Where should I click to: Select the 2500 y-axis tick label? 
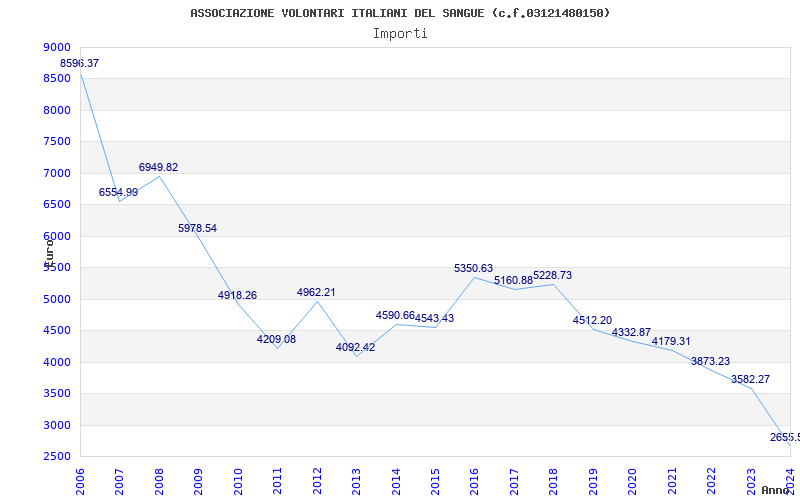click(x=55, y=457)
